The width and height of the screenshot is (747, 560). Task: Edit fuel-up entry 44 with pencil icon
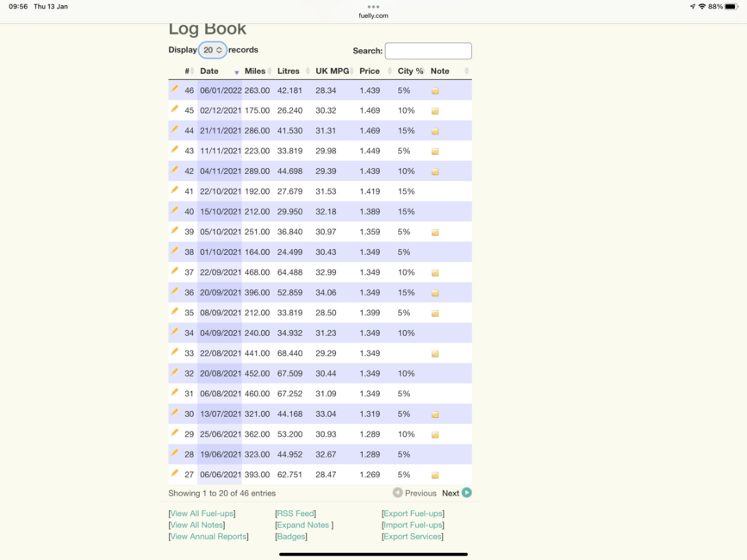click(174, 129)
